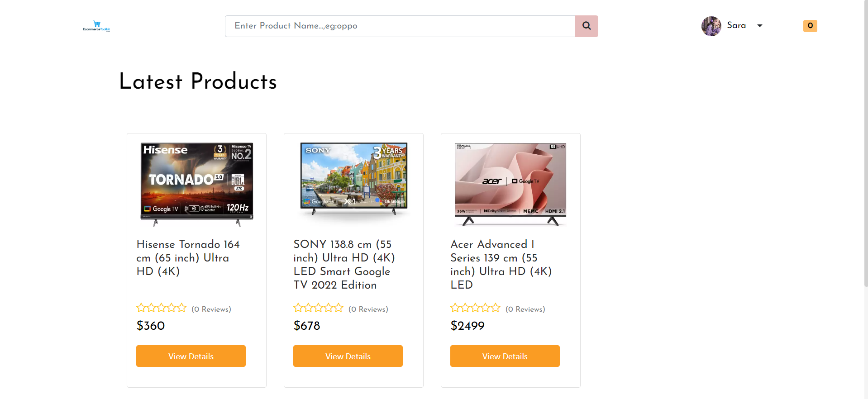Open Sara's profile avatar picture
Image resolution: width=868 pixels, height=399 pixels.
coord(711,26)
